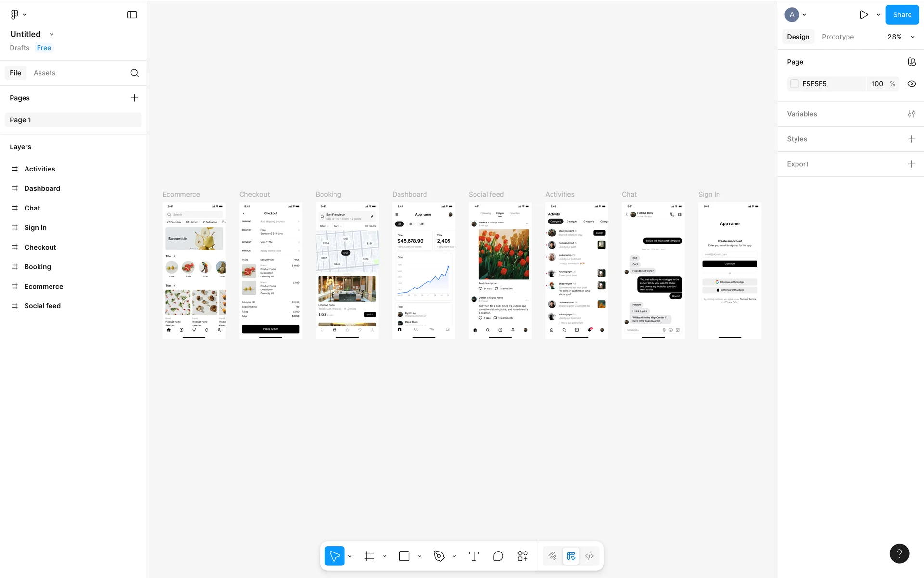Select the Rectangle shape tool
Image resolution: width=924 pixels, height=578 pixels.
click(x=404, y=556)
